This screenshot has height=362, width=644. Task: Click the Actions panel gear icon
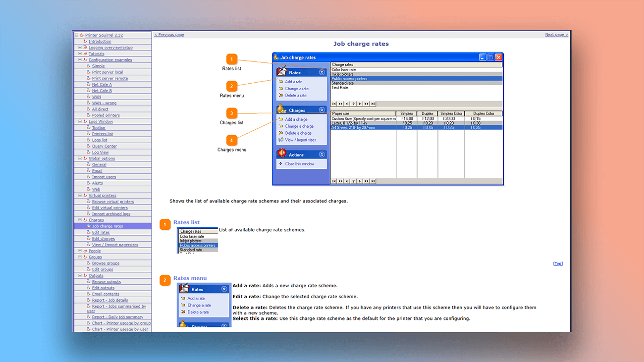click(283, 153)
